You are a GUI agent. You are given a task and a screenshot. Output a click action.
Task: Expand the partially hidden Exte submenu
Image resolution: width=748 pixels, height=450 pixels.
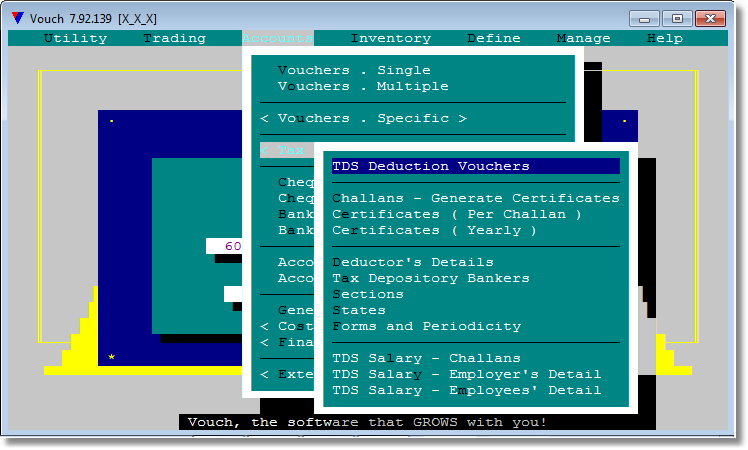coord(287,374)
